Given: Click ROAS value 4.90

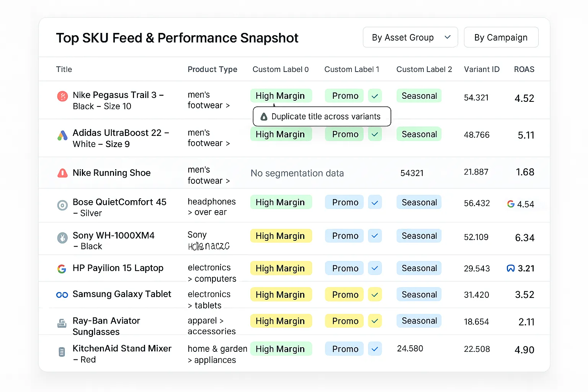Looking at the screenshot, I should (x=524, y=350).
